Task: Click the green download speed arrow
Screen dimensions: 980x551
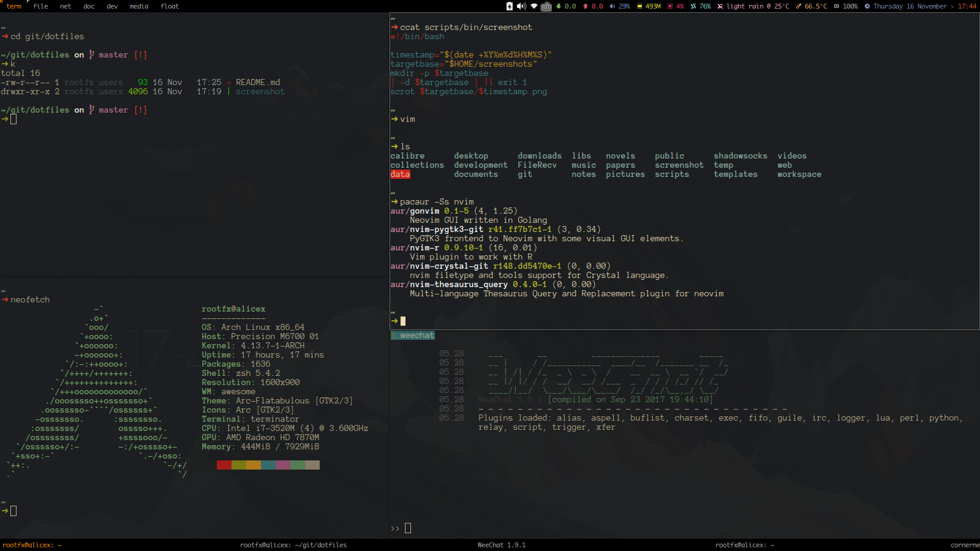Action: [559, 6]
